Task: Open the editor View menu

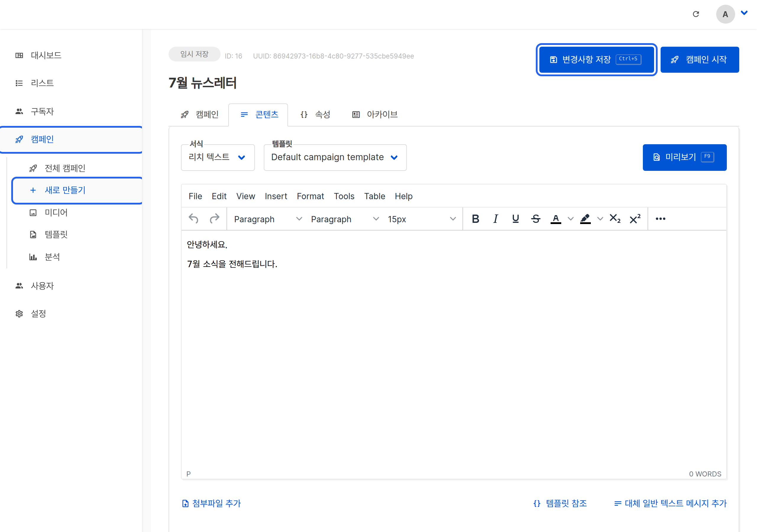Action: [x=246, y=196]
